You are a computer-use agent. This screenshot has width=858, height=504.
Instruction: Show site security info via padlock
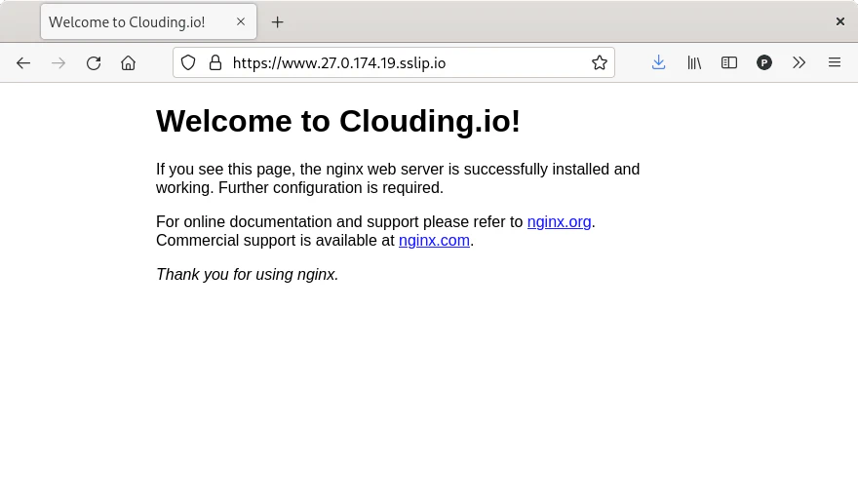tap(214, 62)
